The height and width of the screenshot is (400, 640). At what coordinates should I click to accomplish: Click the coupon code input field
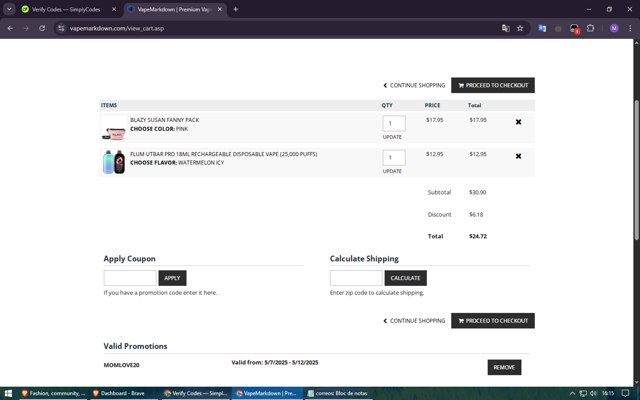click(130, 278)
